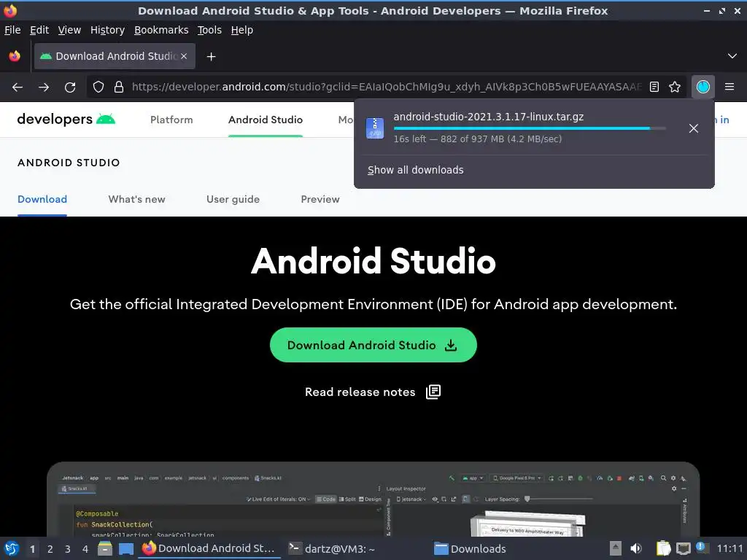
Task: Click the android-studio-2021.3.1.17-linux.tar.gz file name
Action: tap(488, 117)
